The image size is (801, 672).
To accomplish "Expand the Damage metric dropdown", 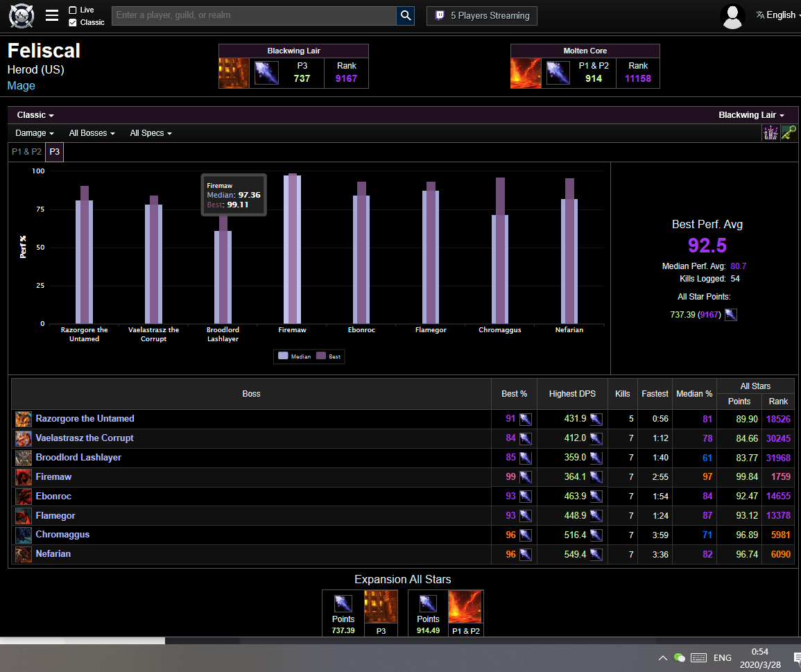I will (x=35, y=133).
